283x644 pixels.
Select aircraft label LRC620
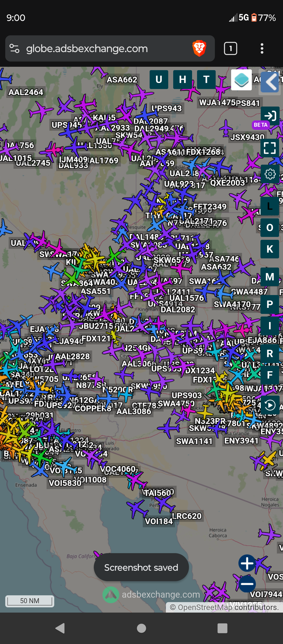point(187,516)
